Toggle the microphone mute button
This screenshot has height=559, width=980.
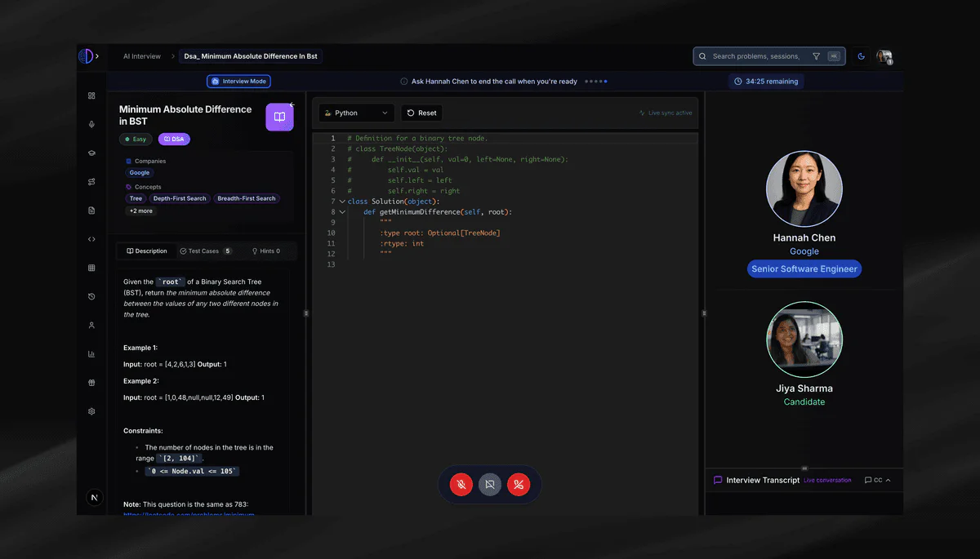[x=461, y=484]
